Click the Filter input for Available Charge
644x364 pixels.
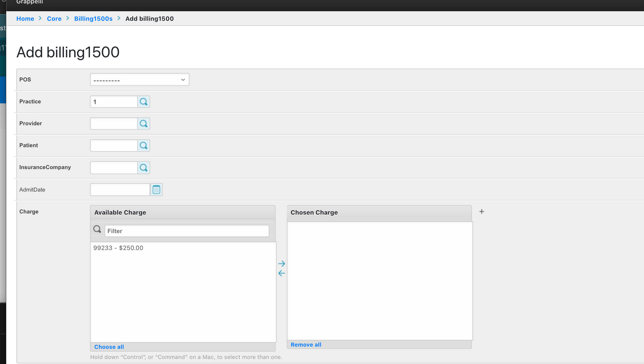click(186, 231)
